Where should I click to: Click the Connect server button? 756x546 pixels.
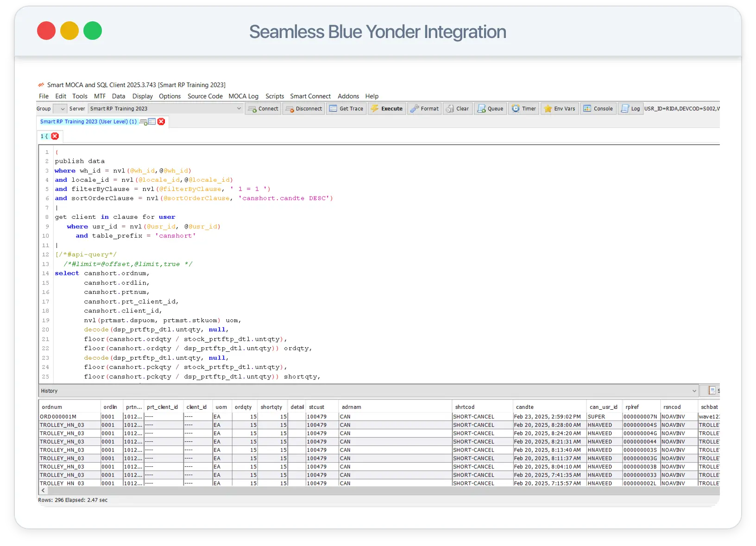263,108
